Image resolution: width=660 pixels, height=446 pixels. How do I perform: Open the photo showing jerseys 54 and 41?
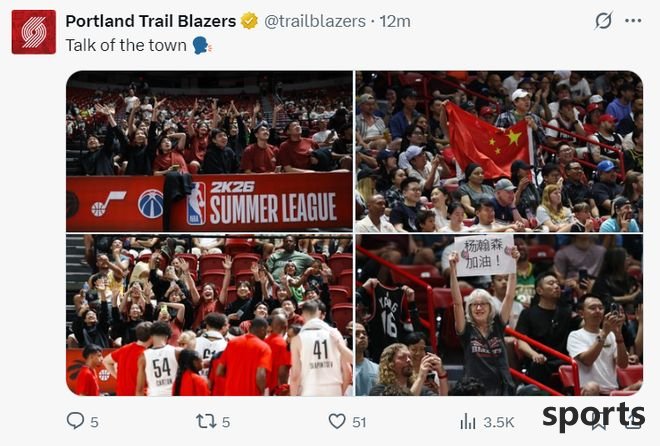(x=209, y=315)
